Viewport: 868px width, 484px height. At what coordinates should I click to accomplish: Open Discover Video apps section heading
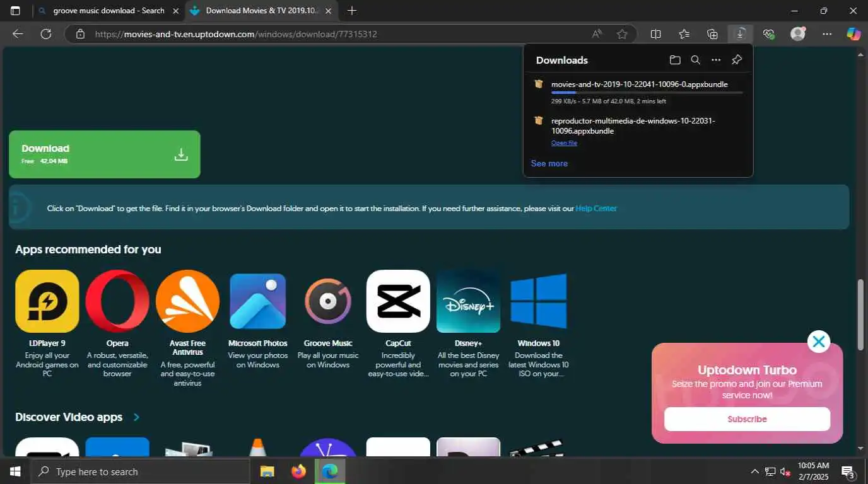(x=69, y=417)
